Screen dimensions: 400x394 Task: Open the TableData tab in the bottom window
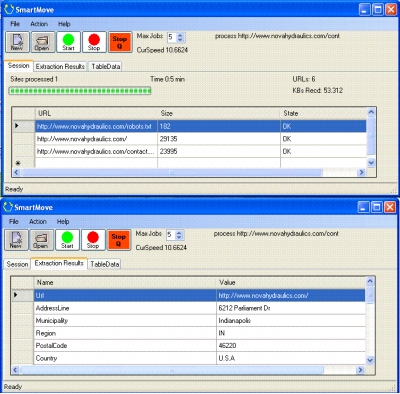pos(105,264)
